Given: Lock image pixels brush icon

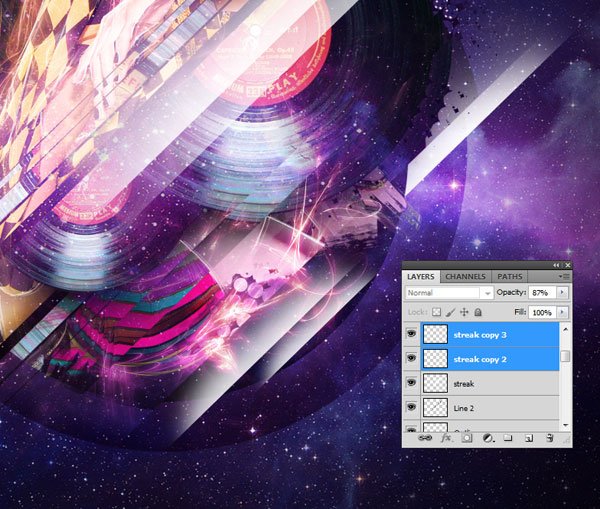Looking at the screenshot, I should (450, 312).
